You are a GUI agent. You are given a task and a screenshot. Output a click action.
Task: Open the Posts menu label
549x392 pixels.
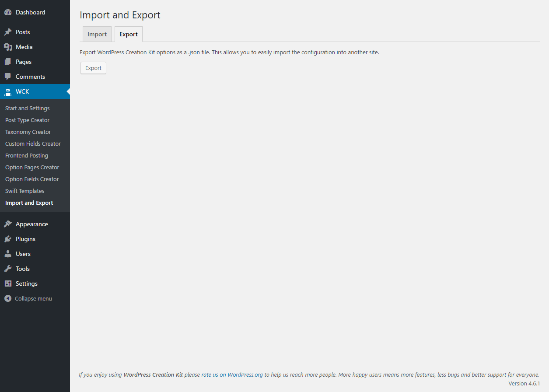point(23,32)
